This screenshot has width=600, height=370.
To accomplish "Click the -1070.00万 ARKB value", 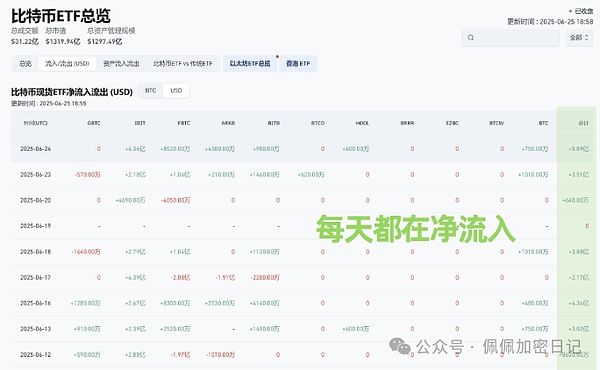I will point(220,355).
